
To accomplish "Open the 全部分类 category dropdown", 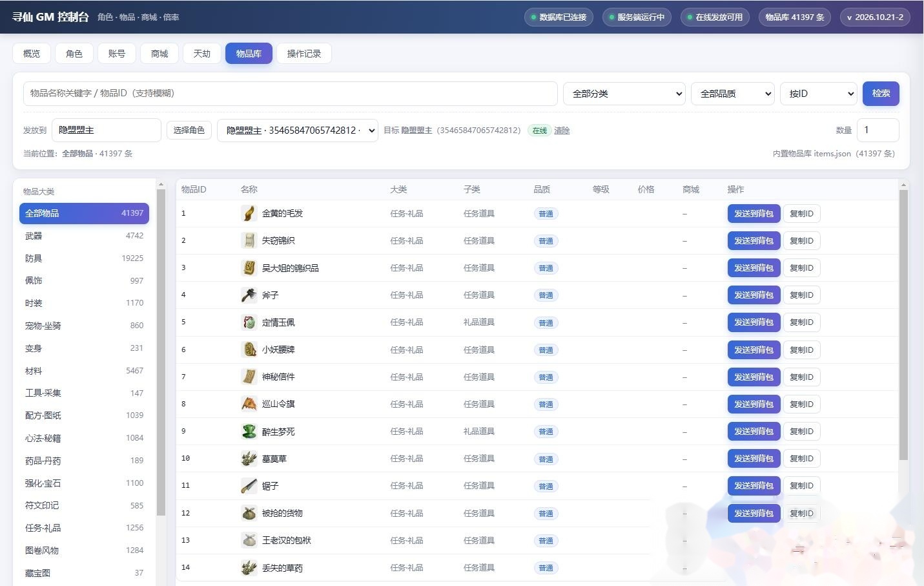I will tap(624, 94).
